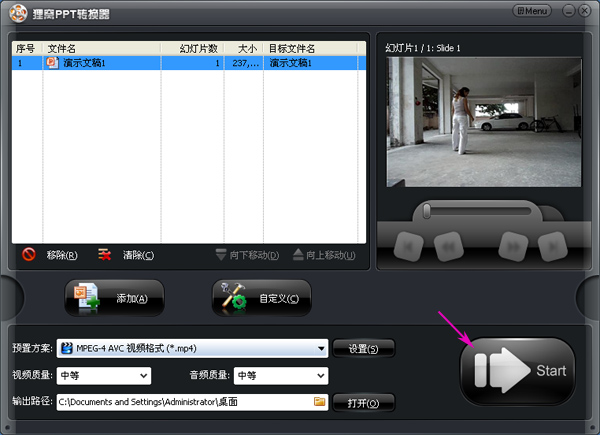The image size is (600, 435).
Task: Click the file size cell 237,…
Action: [245, 63]
